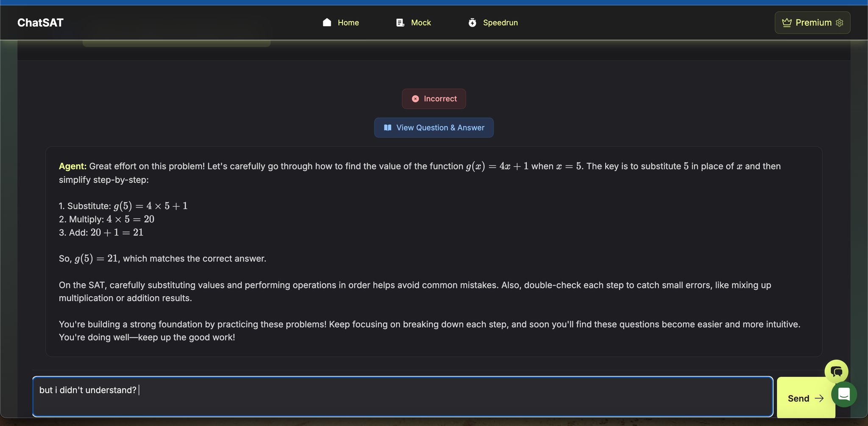Open settings via Premium gear icon
This screenshot has height=426, width=868.
tap(840, 22)
